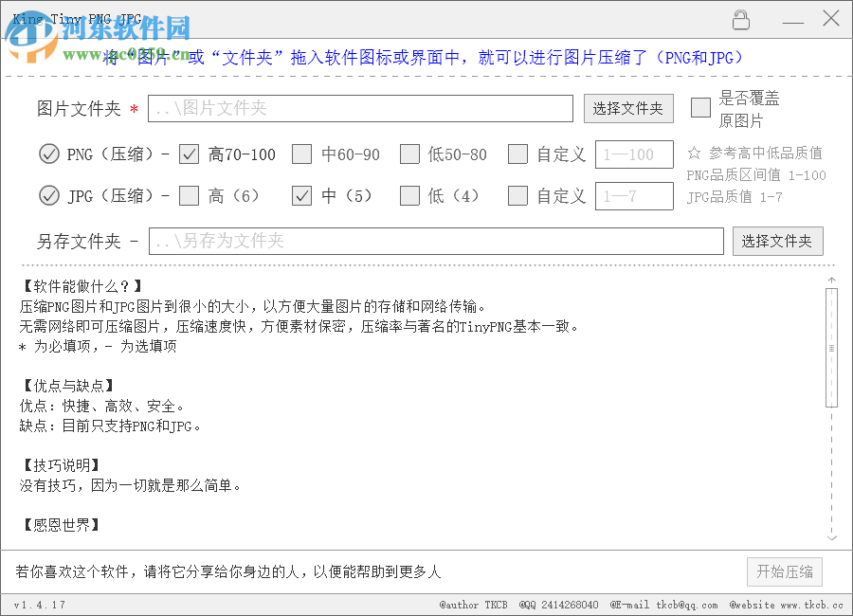Image resolution: width=853 pixels, height=616 pixels.
Task: Check the JPG 低（4）quality option
Action: (x=409, y=196)
